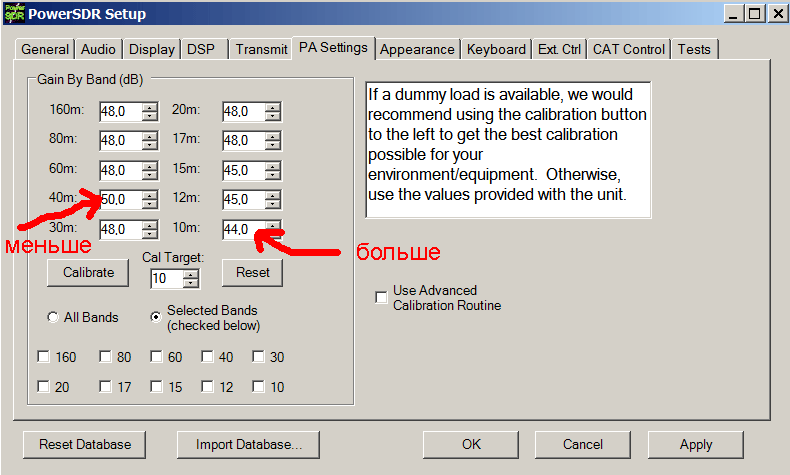Increase 20m gain using up arrow

[x=272, y=107]
